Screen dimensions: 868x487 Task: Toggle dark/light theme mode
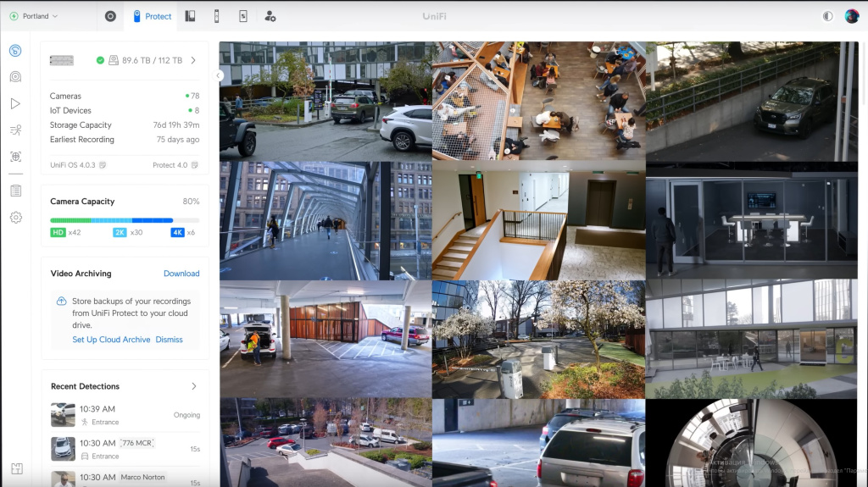[827, 16]
